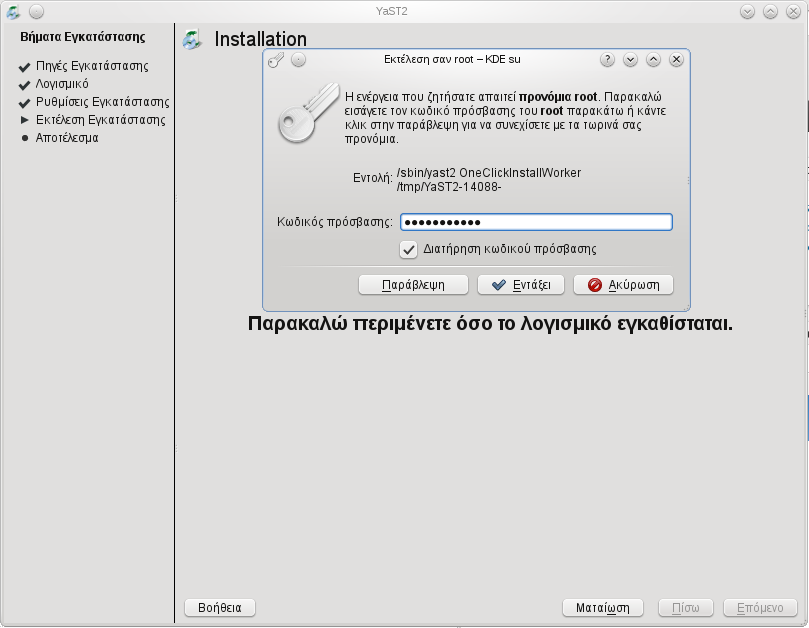Click the Παράβλεψη button
The width and height of the screenshot is (809, 628).
click(413, 285)
